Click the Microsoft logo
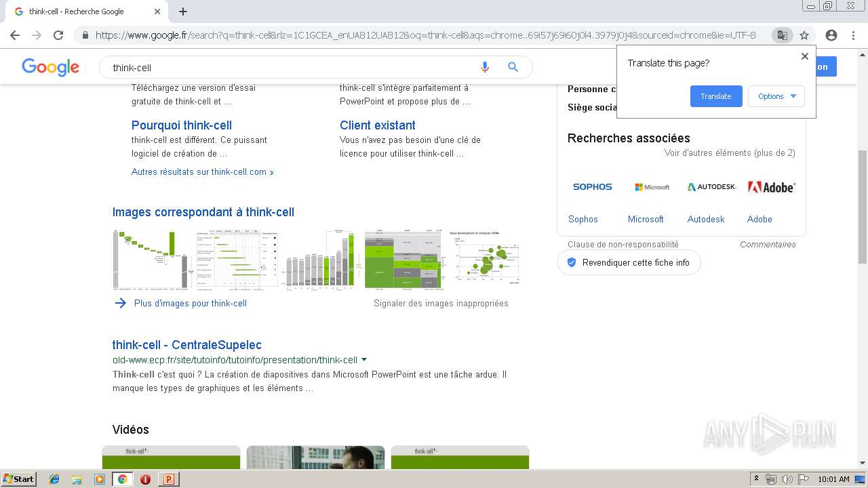 click(652, 187)
